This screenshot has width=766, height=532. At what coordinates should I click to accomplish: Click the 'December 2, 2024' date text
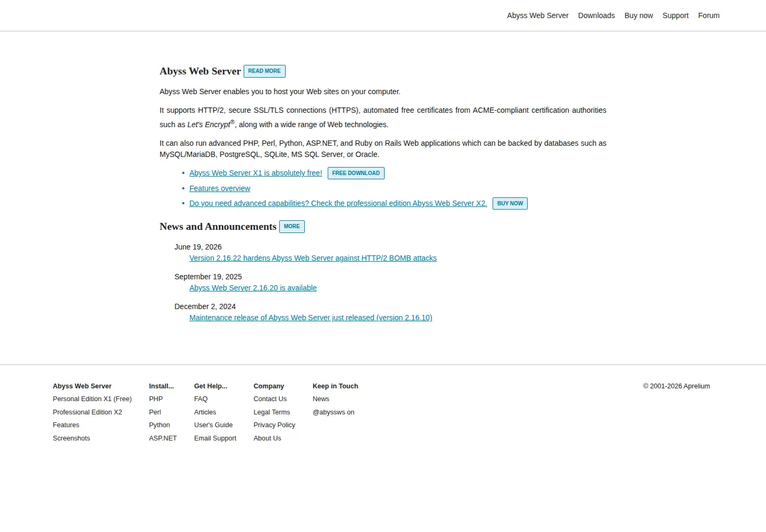pyautogui.click(x=205, y=306)
